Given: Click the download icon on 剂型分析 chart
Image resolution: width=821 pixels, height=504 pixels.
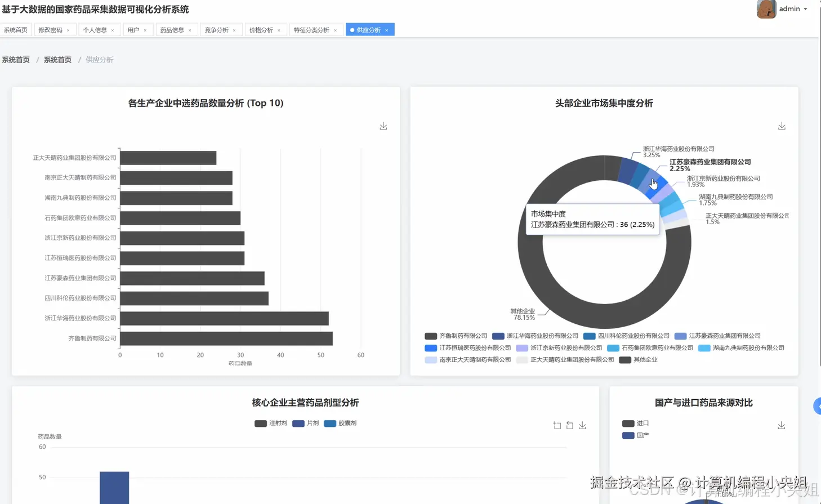Looking at the screenshot, I should coord(582,425).
